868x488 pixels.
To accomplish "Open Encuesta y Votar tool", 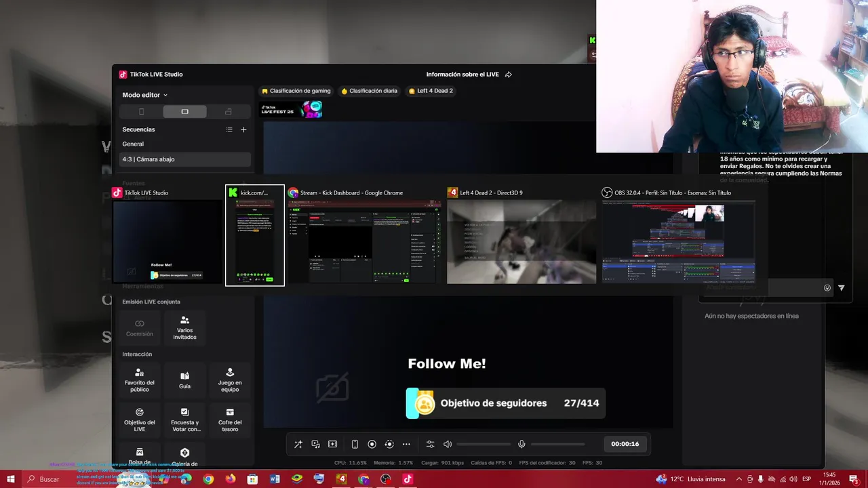I will (184, 420).
